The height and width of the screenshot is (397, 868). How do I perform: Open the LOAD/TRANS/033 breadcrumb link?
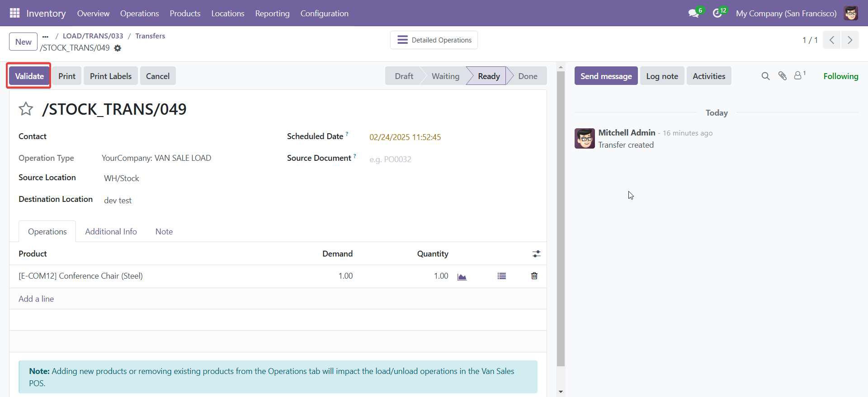tap(93, 36)
